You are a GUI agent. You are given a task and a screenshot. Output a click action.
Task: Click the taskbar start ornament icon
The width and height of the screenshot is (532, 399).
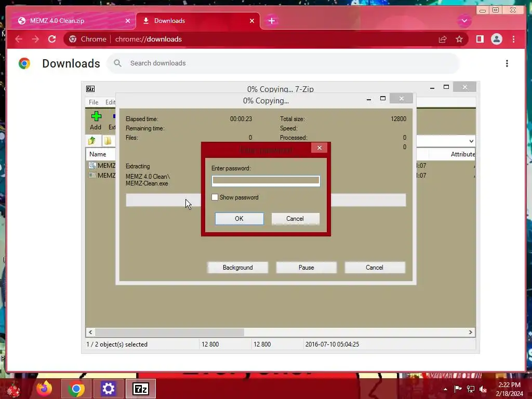[x=13, y=389]
